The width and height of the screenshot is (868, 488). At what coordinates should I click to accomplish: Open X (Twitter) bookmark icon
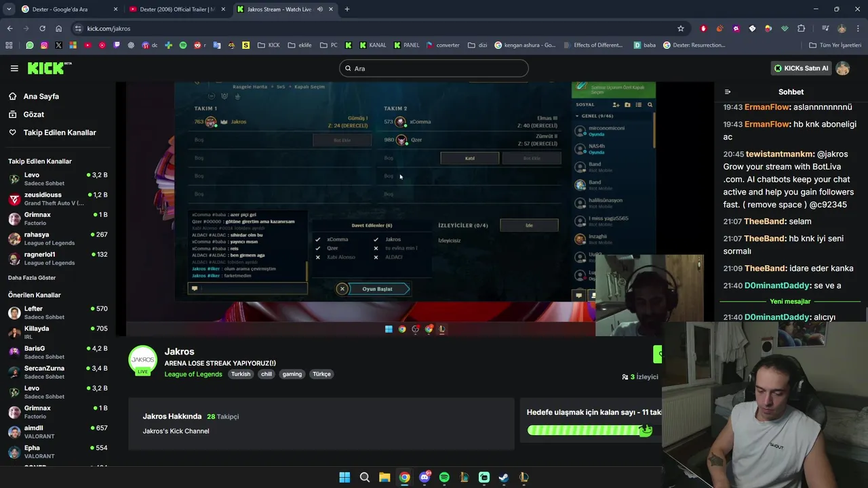(58, 45)
